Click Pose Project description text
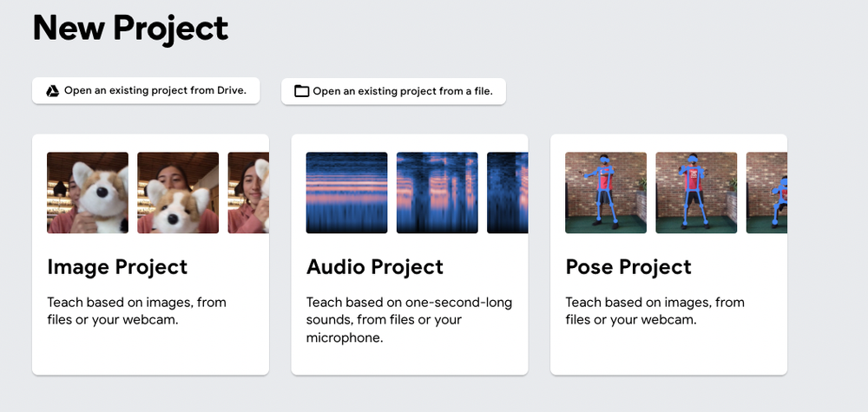This screenshot has width=868, height=412. coord(654,311)
